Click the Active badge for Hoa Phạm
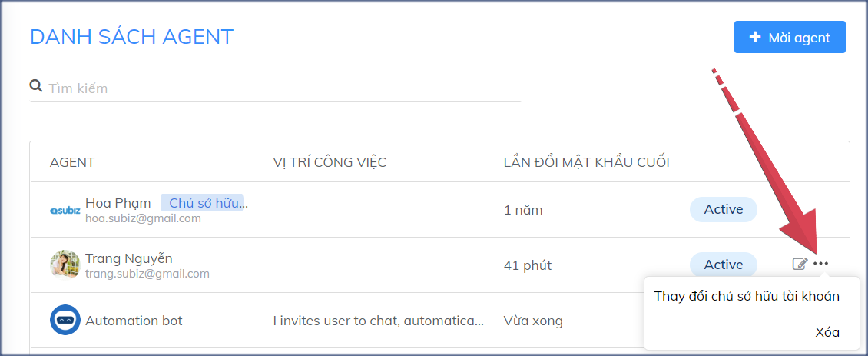This screenshot has width=868, height=356. pos(724,209)
